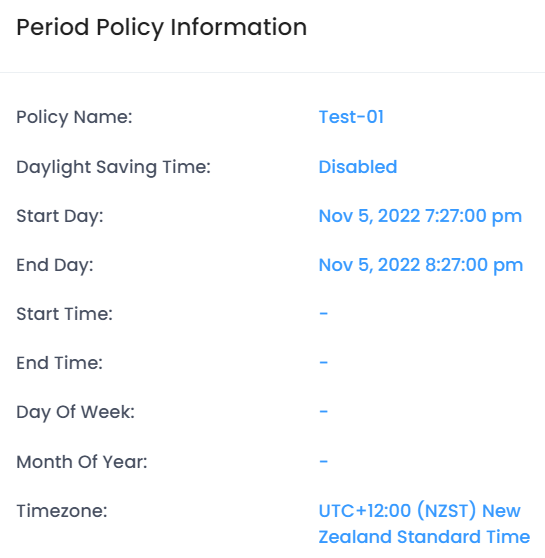Click the End Day date value

click(x=421, y=265)
